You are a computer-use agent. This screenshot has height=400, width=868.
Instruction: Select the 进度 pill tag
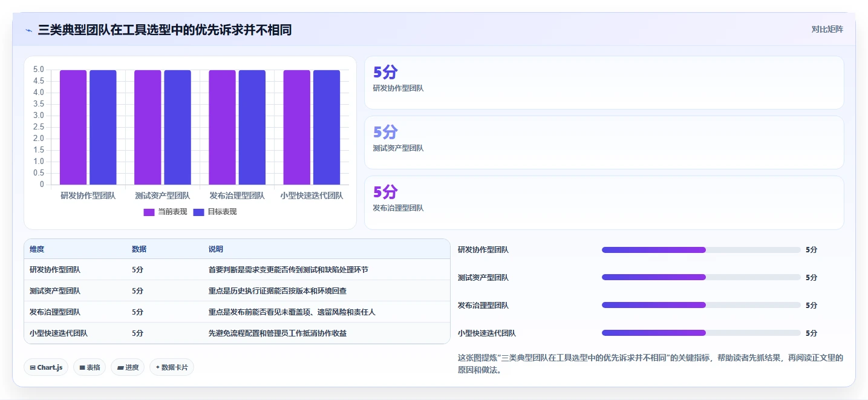(x=128, y=367)
